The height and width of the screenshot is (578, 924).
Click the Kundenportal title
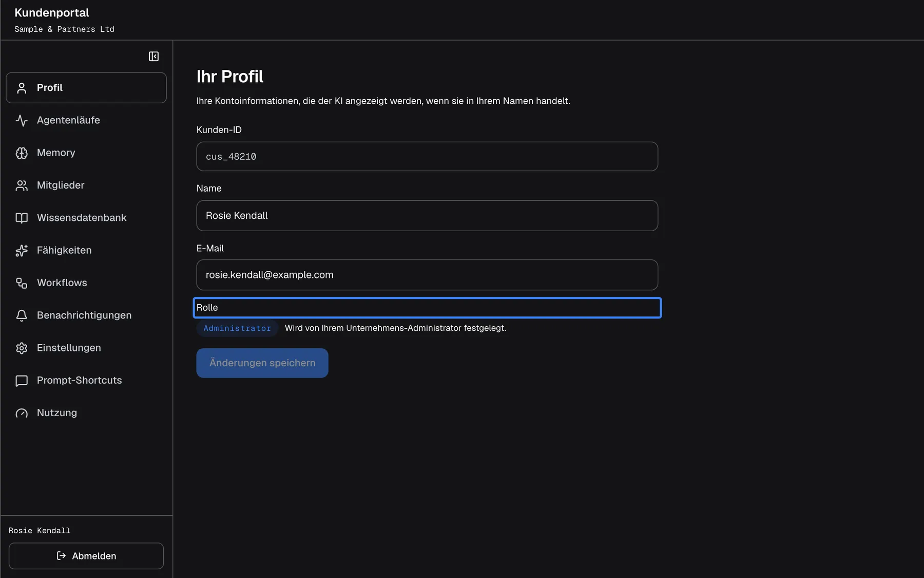52,13
